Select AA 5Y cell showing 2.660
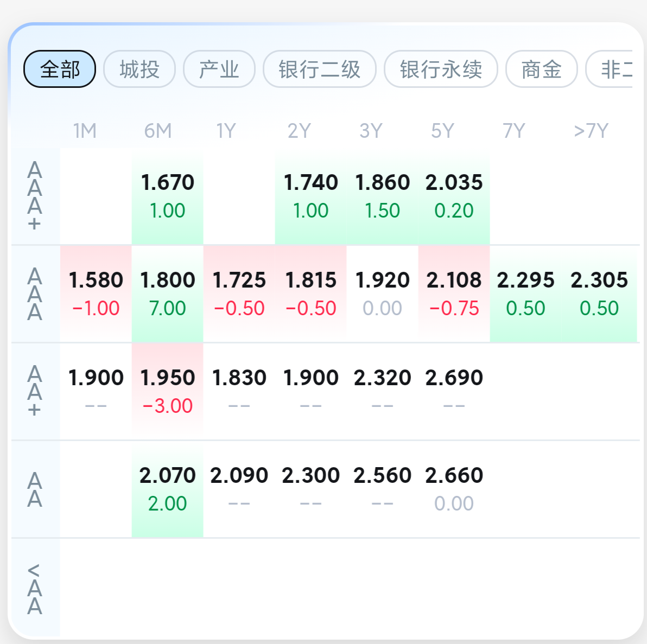 pyautogui.click(x=454, y=489)
